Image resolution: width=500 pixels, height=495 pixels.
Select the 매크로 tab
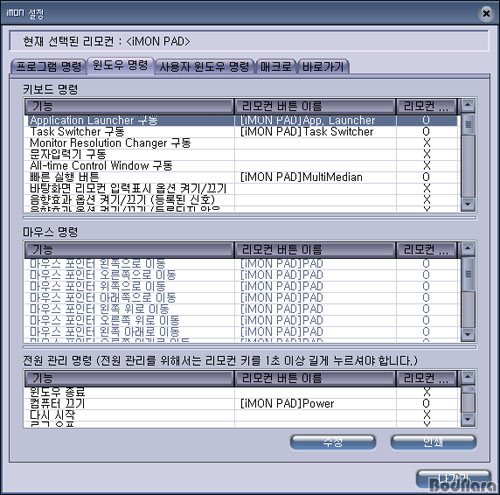276,67
